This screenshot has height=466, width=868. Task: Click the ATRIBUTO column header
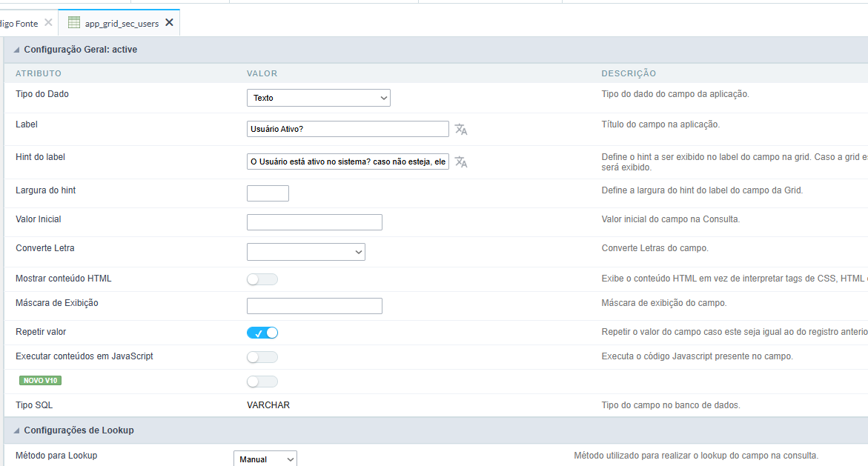click(39, 73)
